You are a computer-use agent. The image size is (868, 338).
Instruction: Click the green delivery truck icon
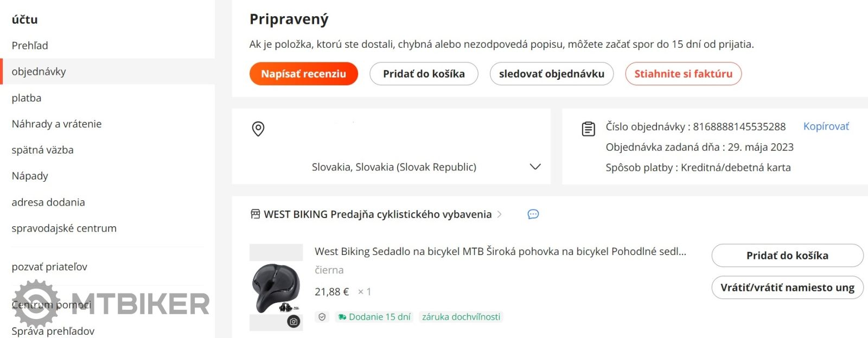tap(342, 317)
